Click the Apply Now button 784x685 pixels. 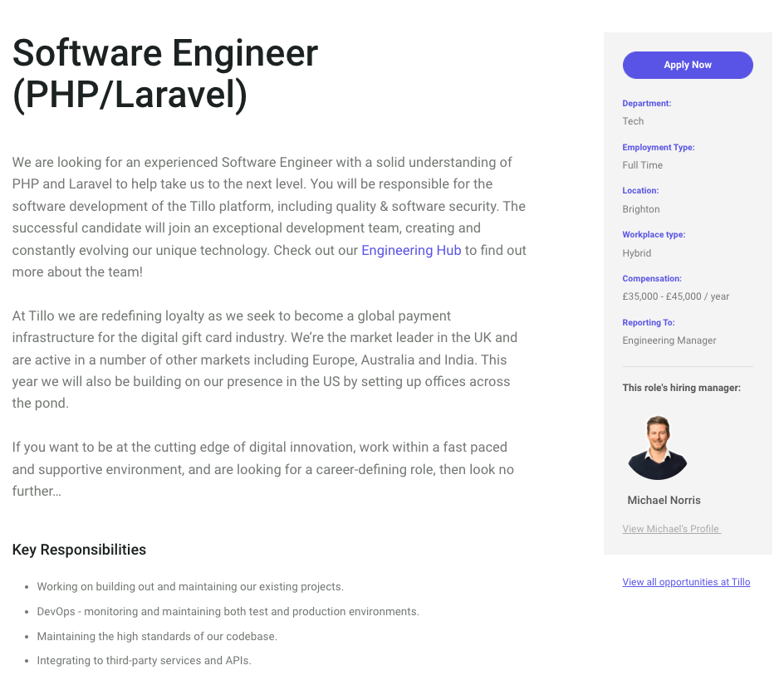(688, 65)
